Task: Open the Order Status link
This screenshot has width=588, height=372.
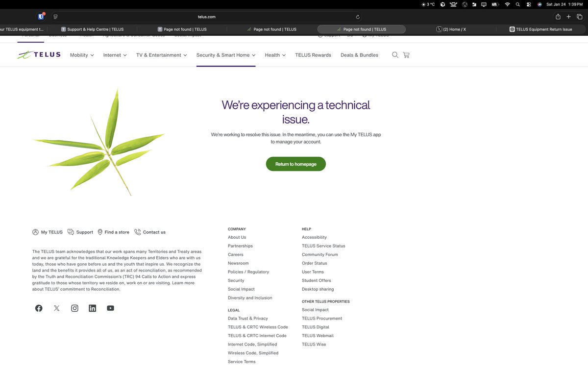Action: [x=315, y=263]
